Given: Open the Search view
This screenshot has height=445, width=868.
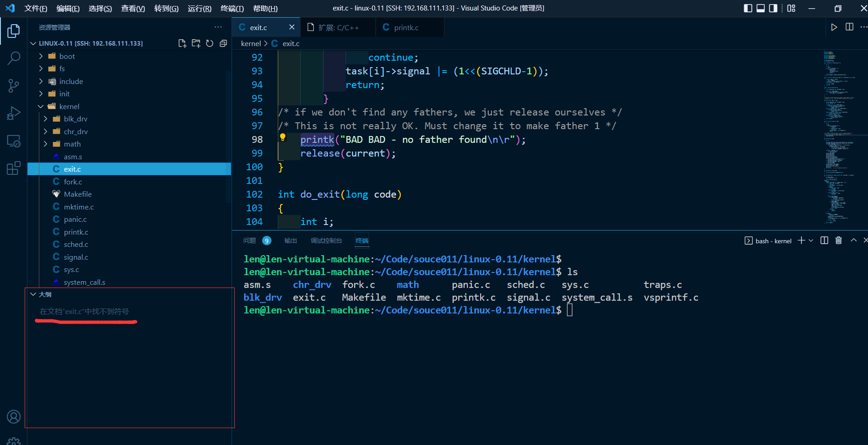Looking at the screenshot, I should (13, 58).
